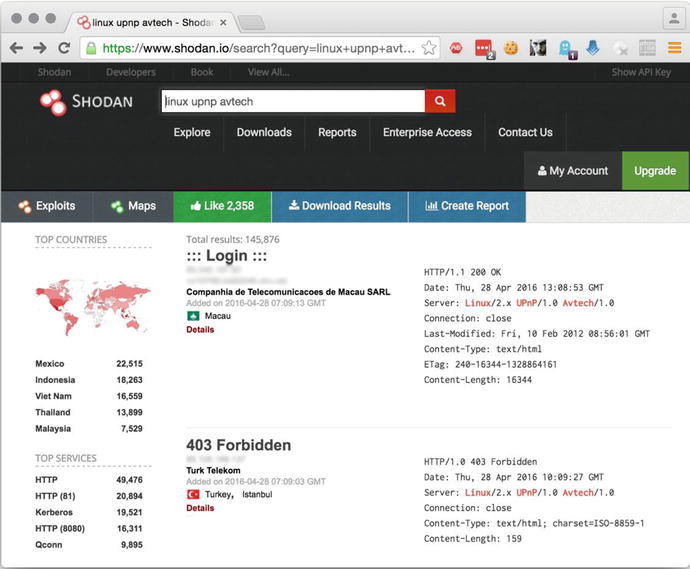Viewport: 690px width, 569px height.
Task: Click Create Report
Action: click(467, 206)
